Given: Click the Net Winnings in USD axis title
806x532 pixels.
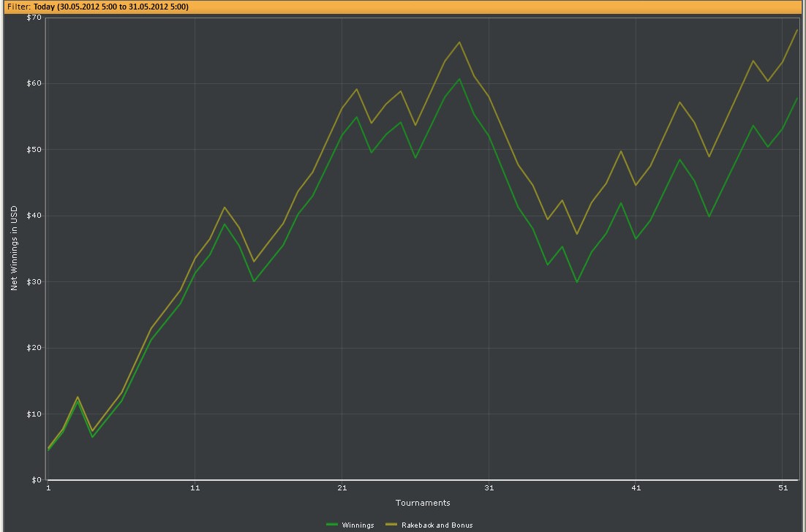Looking at the screenshot, I should (14, 248).
